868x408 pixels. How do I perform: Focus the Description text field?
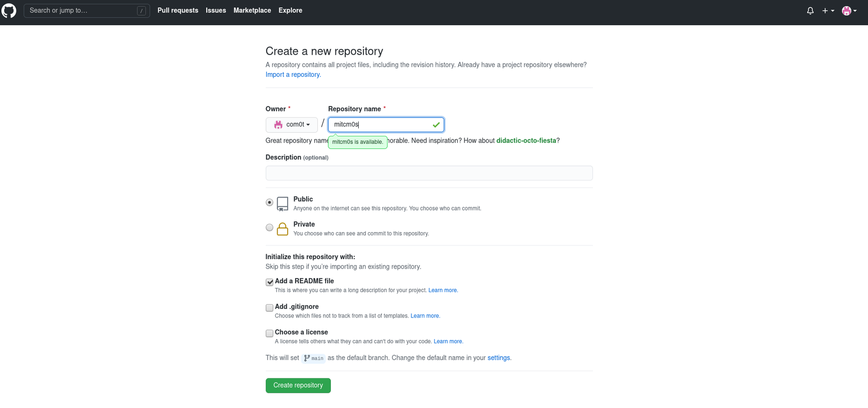point(429,173)
